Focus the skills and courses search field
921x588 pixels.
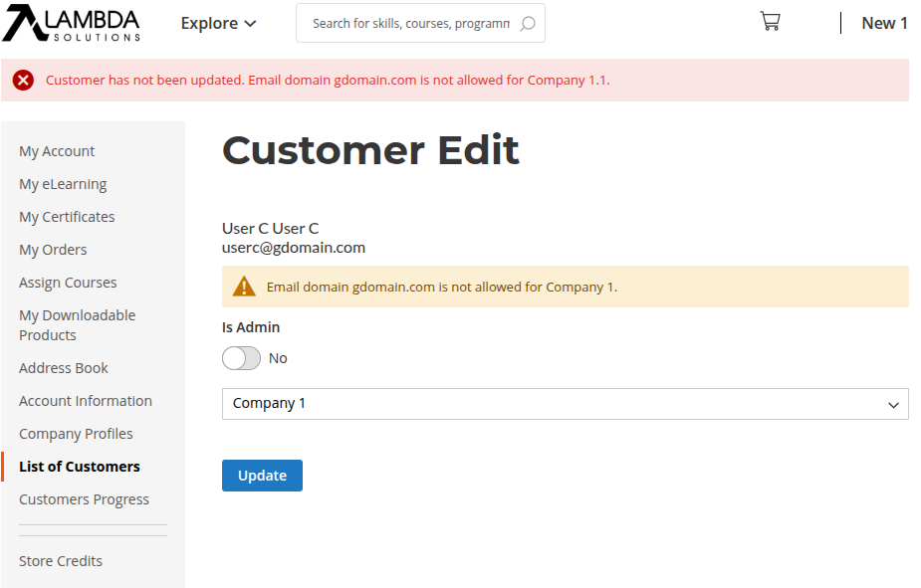point(410,24)
